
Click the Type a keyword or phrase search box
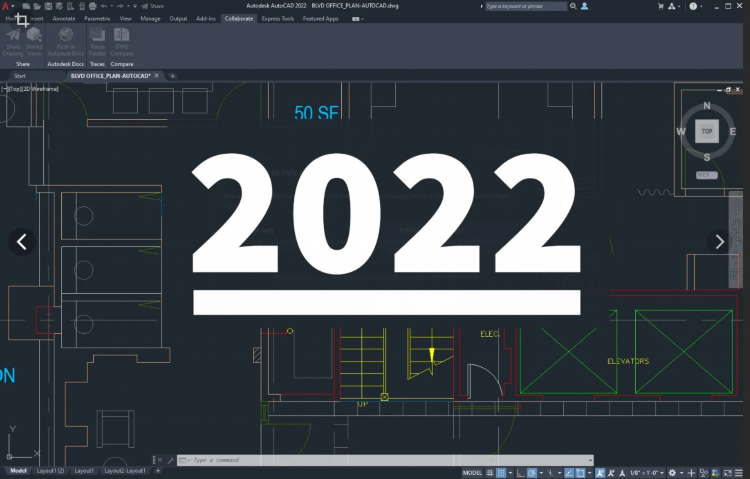click(x=526, y=6)
